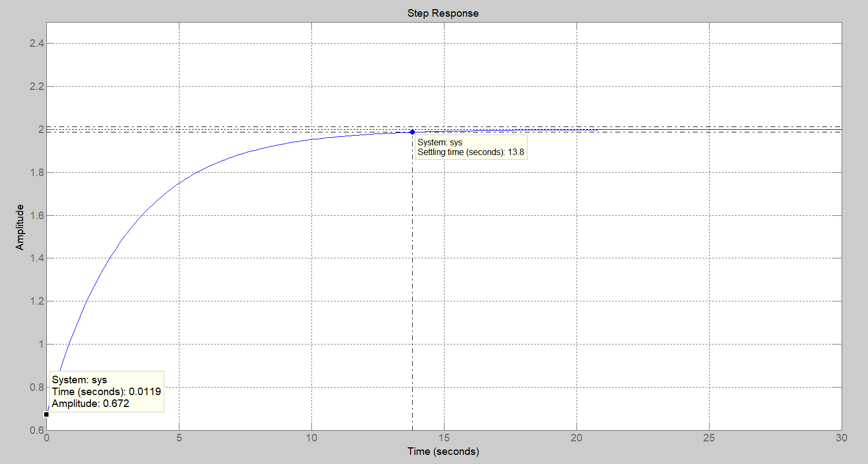Click y-axis tick label 1.8
868x464 pixels.
[x=37, y=173]
